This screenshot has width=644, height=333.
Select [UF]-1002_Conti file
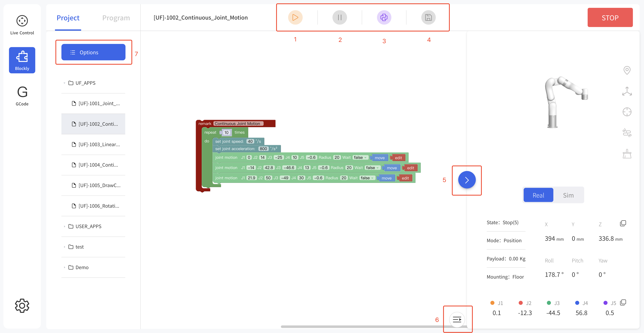[93, 124]
